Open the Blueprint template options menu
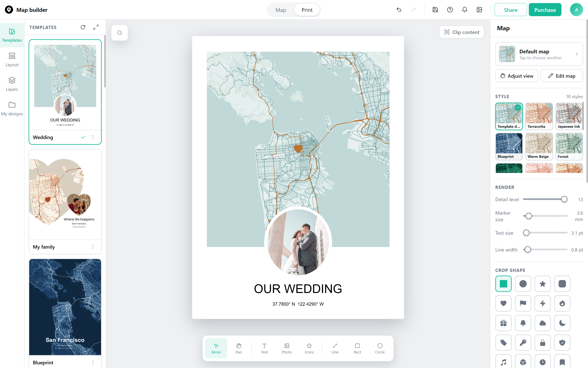This screenshot has width=588, height=368. (x=93, y=363)
